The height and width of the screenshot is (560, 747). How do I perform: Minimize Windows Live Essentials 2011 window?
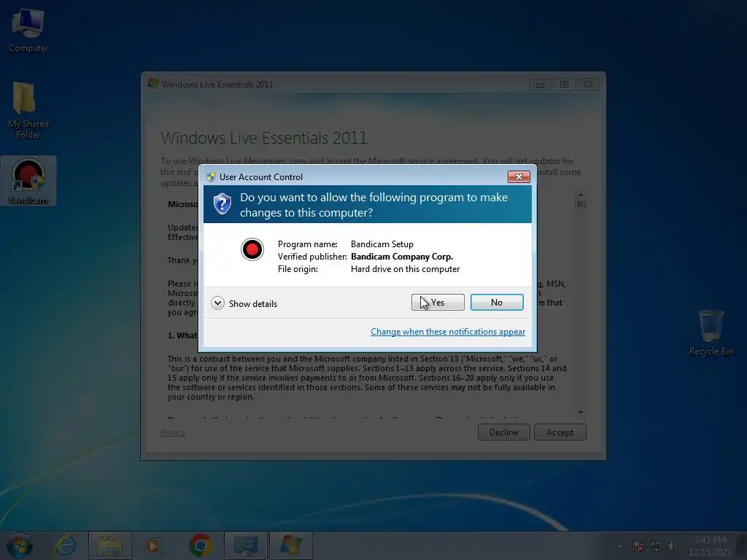pyautogui.click(x=540, y=85)
